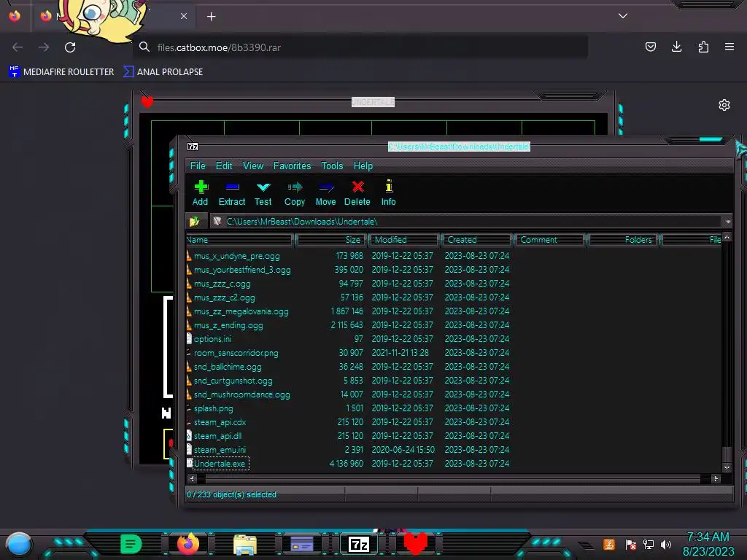
Task: Click the horizontal scrollbar right arrow
Action: 716,478
